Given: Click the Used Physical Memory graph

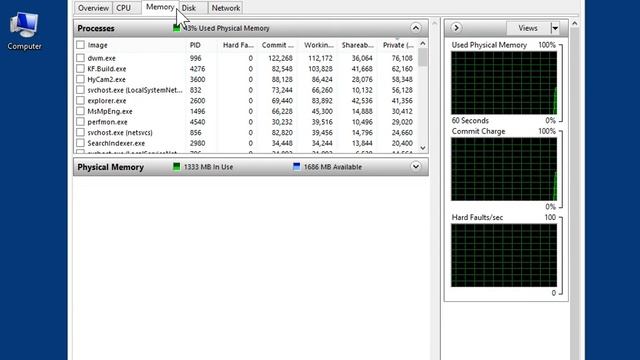Looking at the screenshot, I should 504,83.
